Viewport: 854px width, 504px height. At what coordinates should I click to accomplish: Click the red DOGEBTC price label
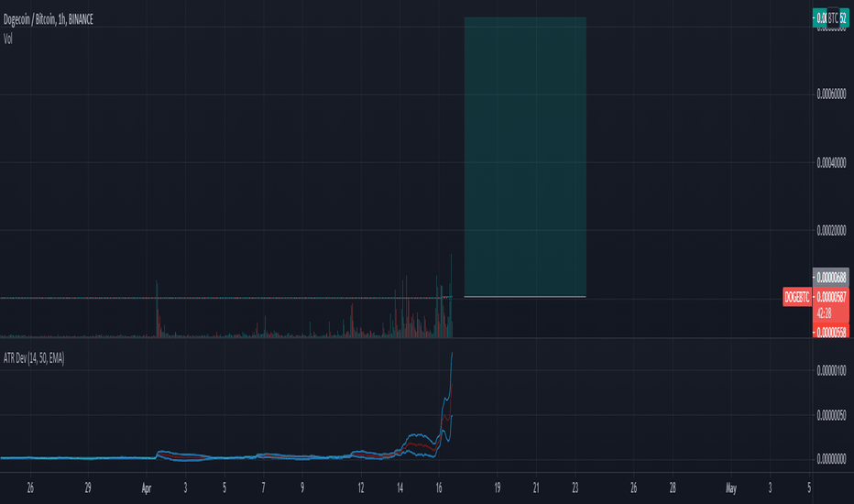[x=797, y=297]
